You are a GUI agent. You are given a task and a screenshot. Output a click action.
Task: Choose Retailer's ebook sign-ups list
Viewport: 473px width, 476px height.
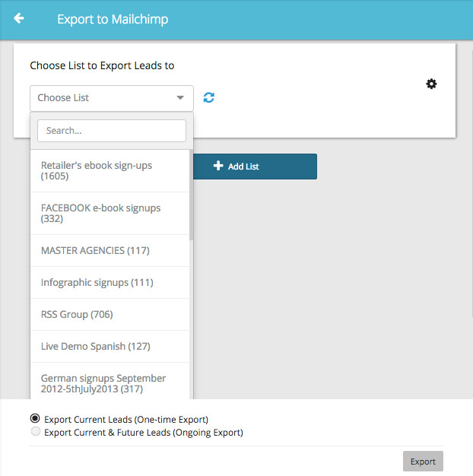(110, 170)
